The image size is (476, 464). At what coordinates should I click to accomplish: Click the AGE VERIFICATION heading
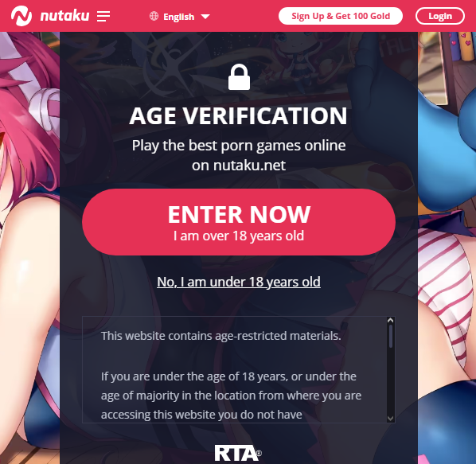238,116
